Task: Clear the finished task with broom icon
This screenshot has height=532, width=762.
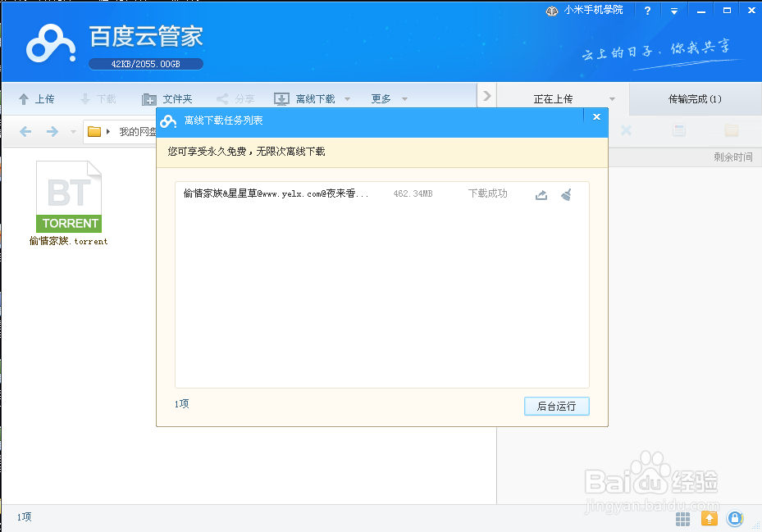Action: click(x=566, y=195)
